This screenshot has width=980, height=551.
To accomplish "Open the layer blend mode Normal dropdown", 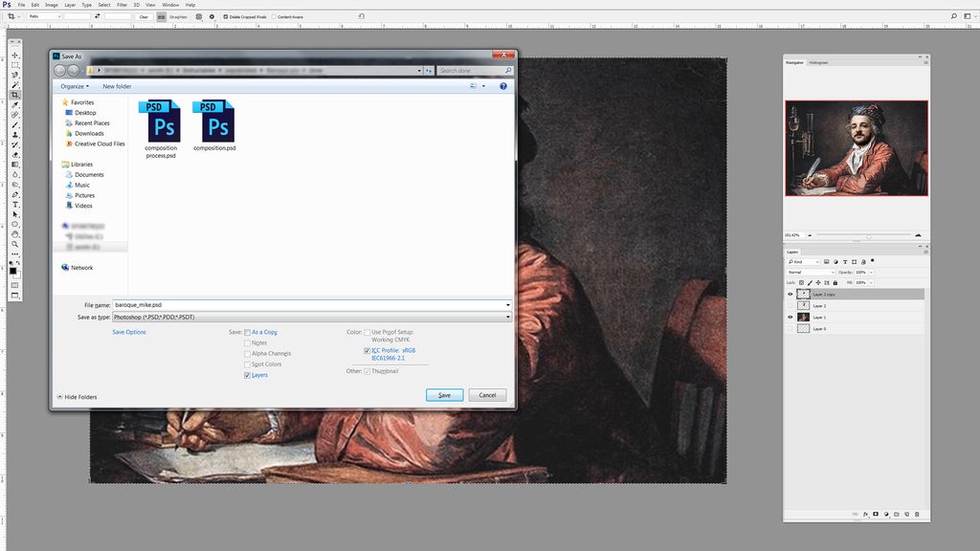I will click(811, 273).
